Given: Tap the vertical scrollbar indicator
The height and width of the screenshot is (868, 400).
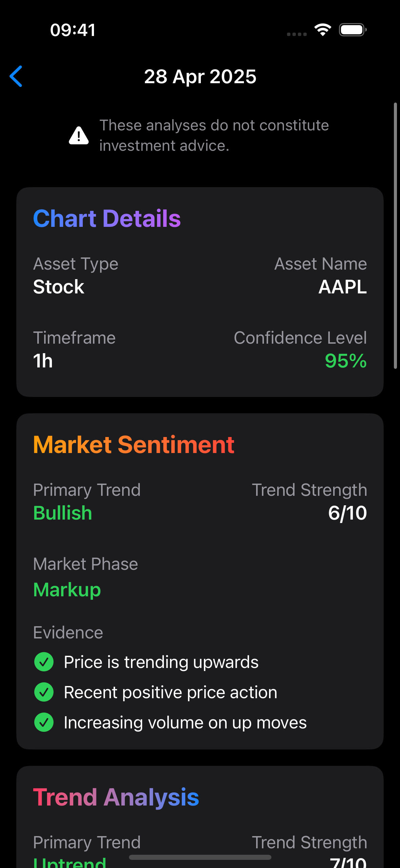Looking at the screenshot, I should pos(395,235).
